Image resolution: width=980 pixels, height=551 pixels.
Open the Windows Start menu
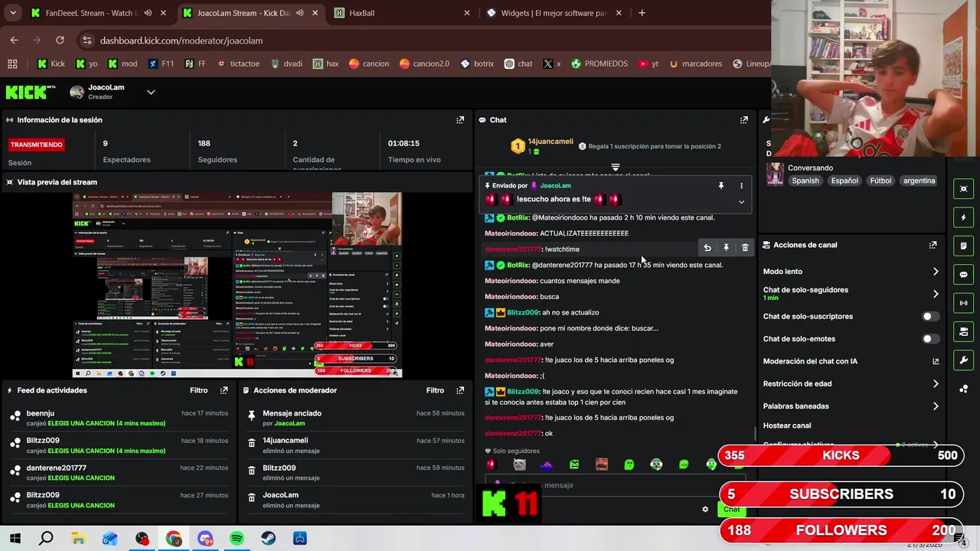pos(15,539)
